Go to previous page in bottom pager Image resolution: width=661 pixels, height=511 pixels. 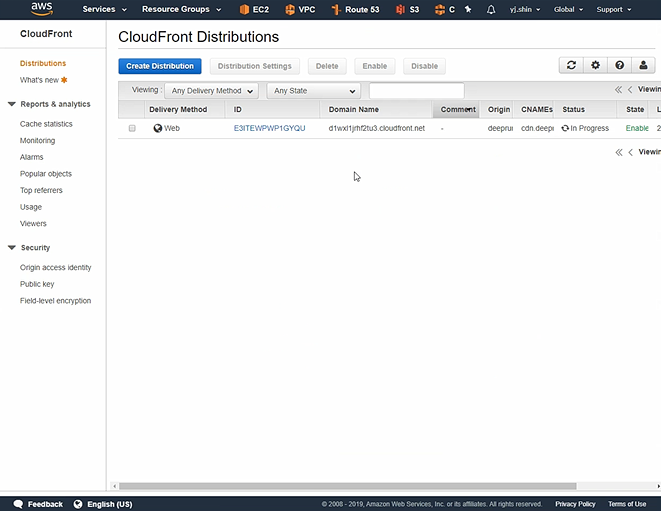tap(631, 152)
